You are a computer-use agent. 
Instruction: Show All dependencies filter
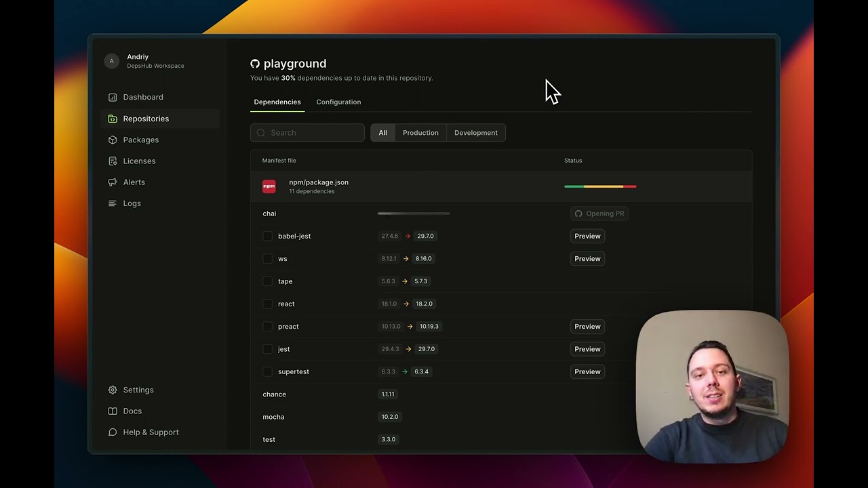point(382,133)
